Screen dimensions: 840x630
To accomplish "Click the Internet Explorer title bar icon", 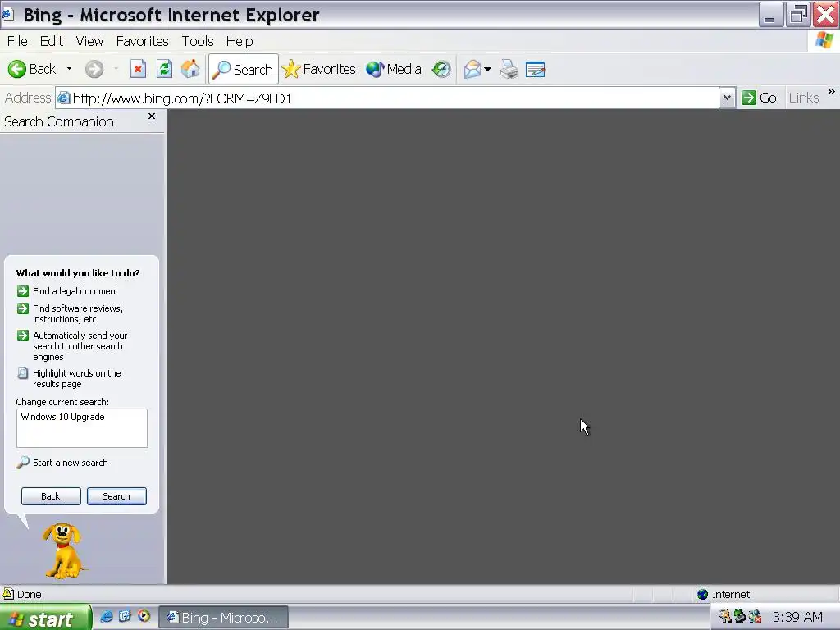I will pyautogui.click(x=8, y=14).
